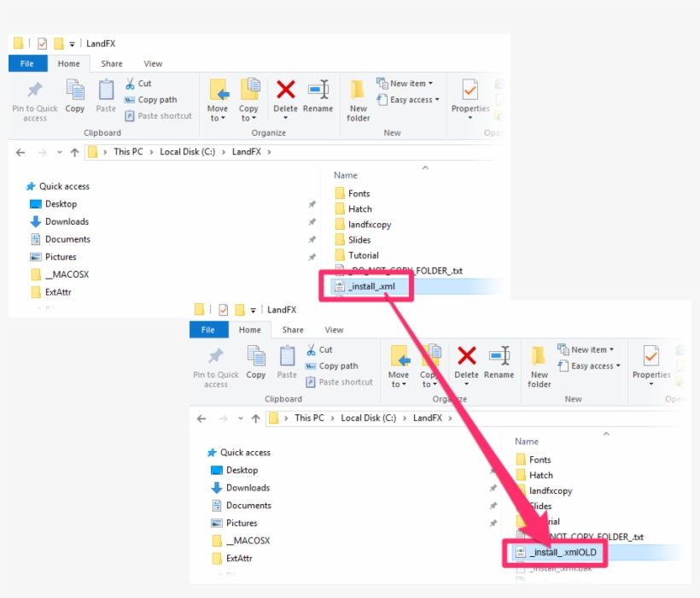Select Documents in lower window sidebar

pos(242,505)
